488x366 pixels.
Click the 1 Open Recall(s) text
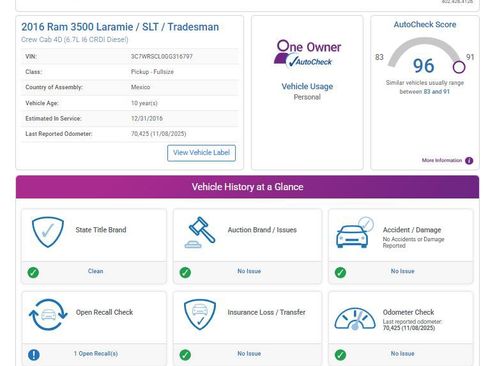pyautogui.click(x=96, y=354)
